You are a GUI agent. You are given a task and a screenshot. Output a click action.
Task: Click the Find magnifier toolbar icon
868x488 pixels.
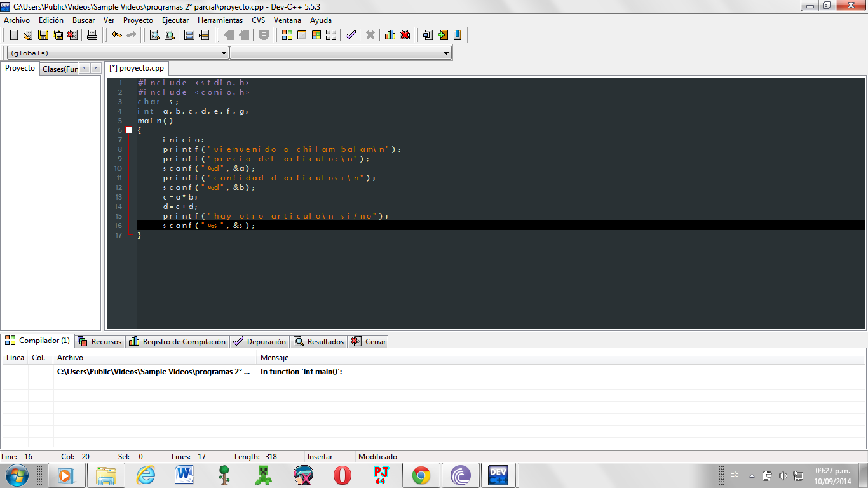[x=154, y=35]
